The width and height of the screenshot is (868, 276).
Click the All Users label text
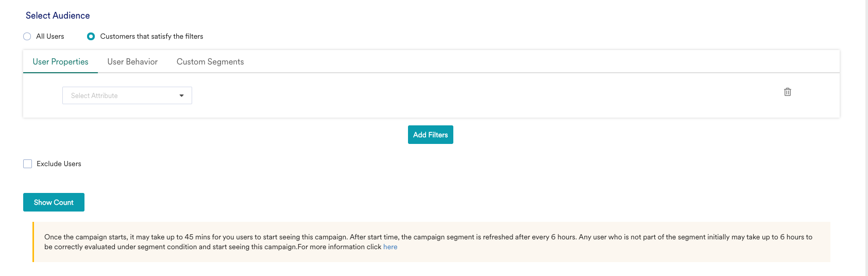50,37
